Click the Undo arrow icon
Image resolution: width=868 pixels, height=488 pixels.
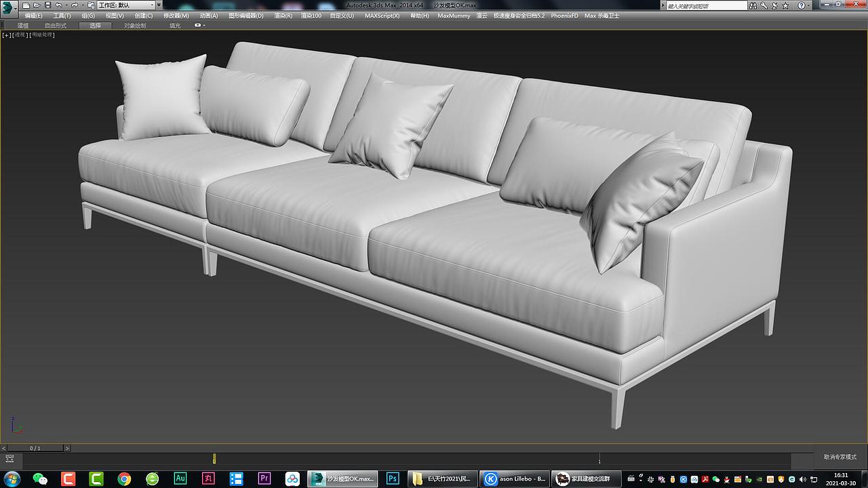click(58, 5)
